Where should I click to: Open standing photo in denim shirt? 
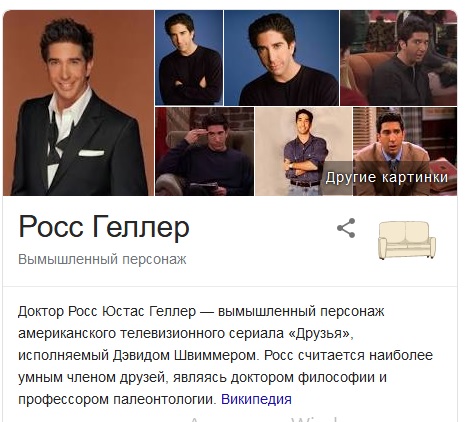pyautogui.click(x=304, y=151)
